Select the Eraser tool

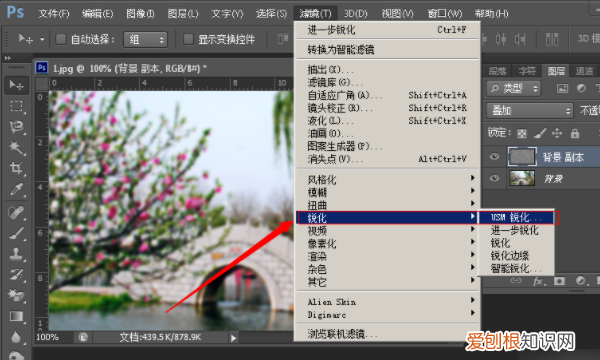[16, 295]
